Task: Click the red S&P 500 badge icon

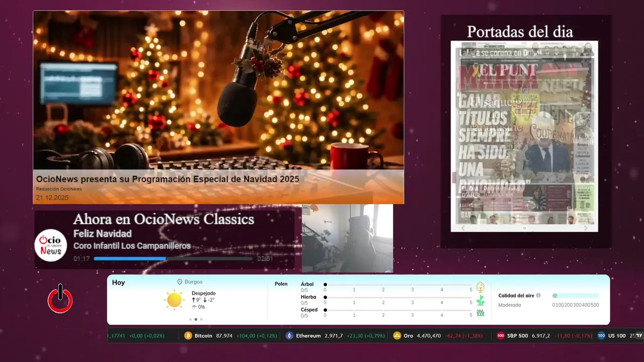Action: (x=501, y=336)
